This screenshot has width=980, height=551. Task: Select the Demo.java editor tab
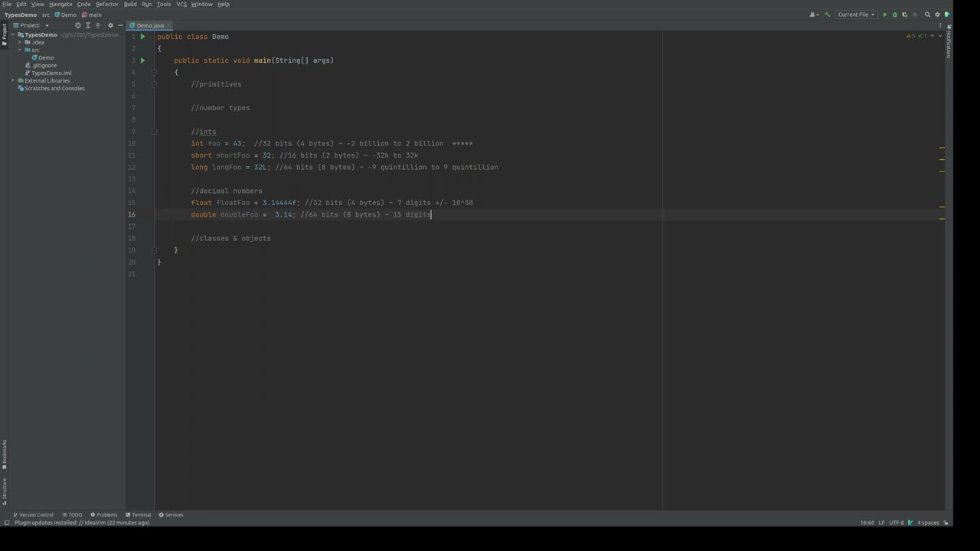[x=150, y=25]
